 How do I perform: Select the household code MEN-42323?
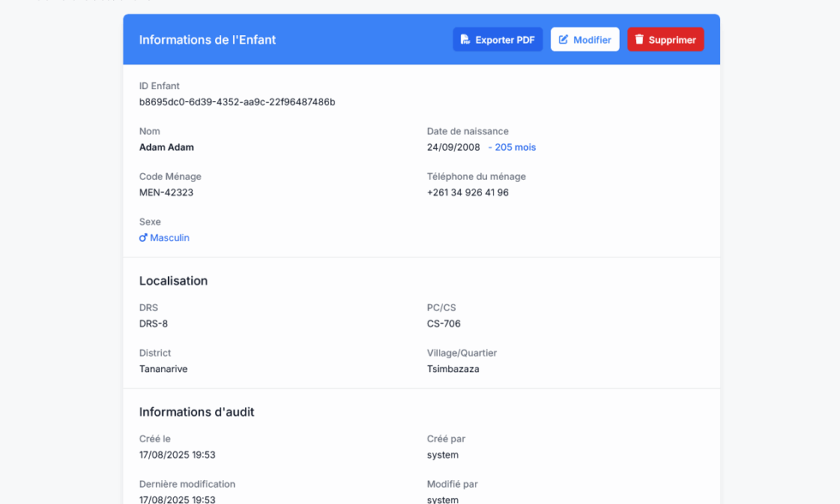click(x=166, y=193)
